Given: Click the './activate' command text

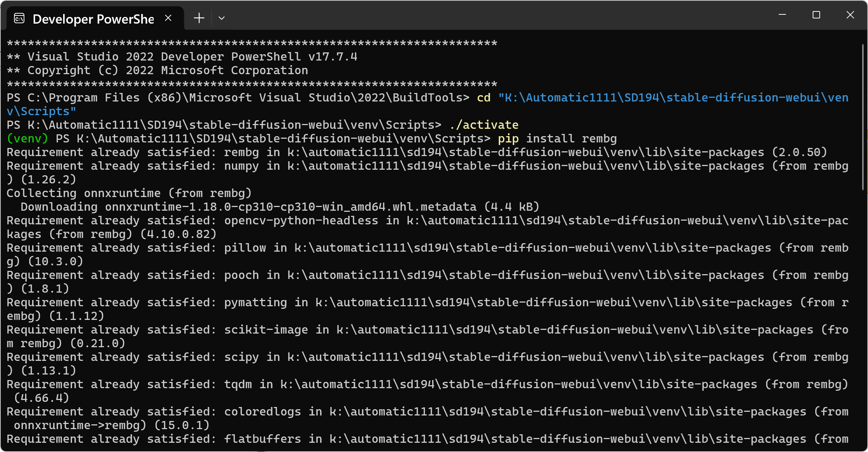Looking at the screenshot, I should click(485, 125).
